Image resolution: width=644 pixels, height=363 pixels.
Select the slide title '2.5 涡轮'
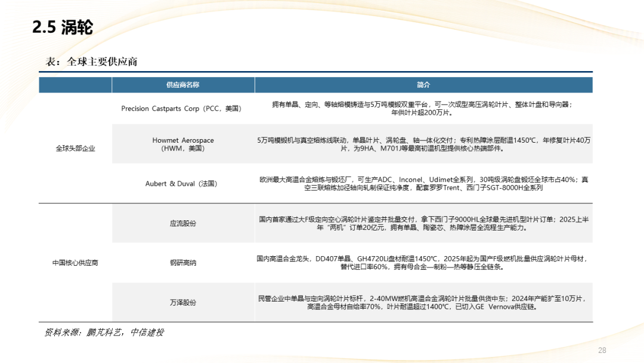(63, 27)
